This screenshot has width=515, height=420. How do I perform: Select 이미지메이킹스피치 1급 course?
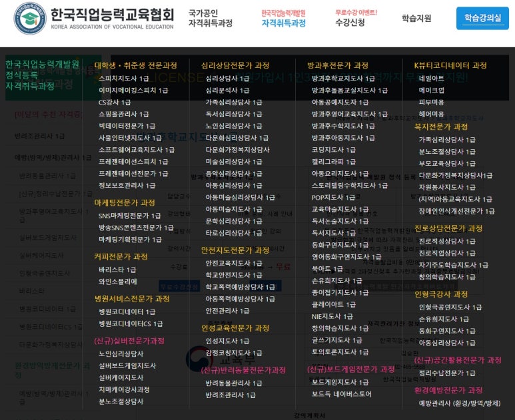(x=133, y=91)
